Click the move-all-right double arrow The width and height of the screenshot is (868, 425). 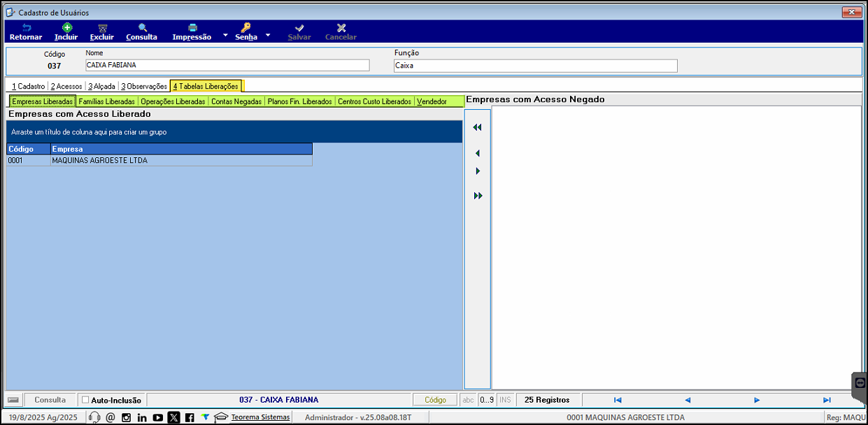[x=478, y=196]
